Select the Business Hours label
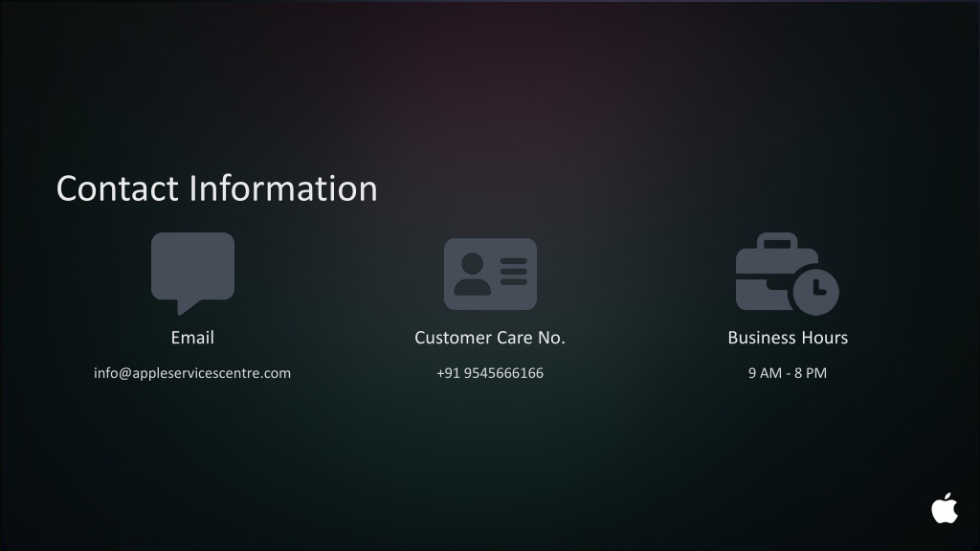 788,338
